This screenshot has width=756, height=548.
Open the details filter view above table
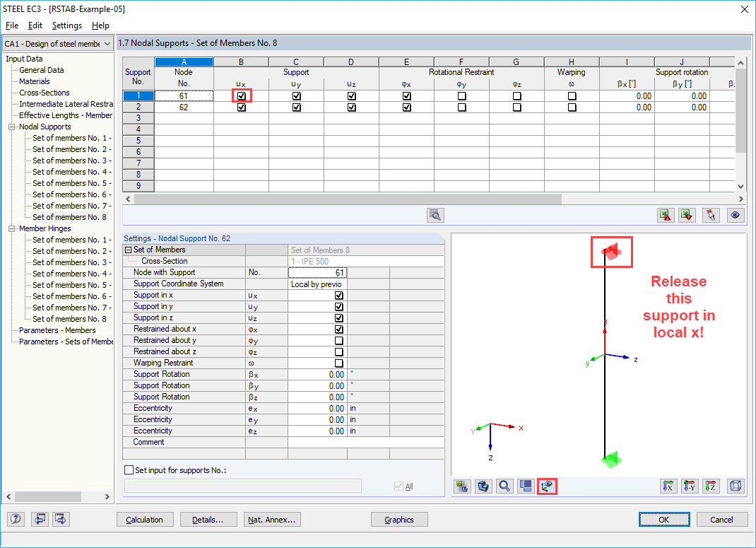point(434,215)
